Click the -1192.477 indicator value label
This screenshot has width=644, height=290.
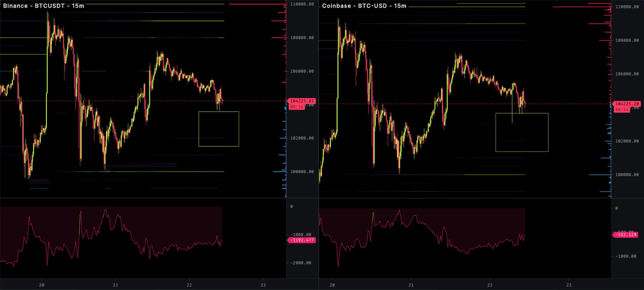(x=301, y=240)
